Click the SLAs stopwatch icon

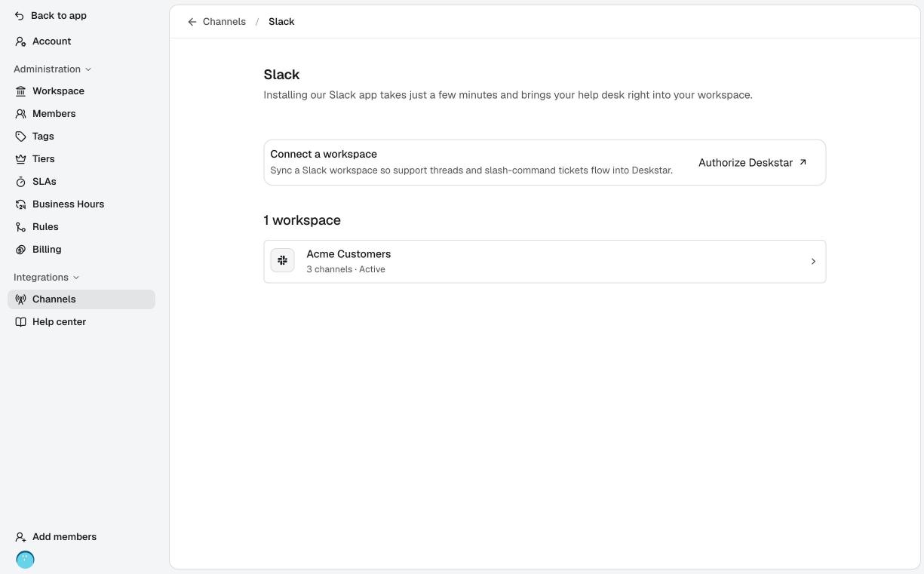[x=20, y=182]
